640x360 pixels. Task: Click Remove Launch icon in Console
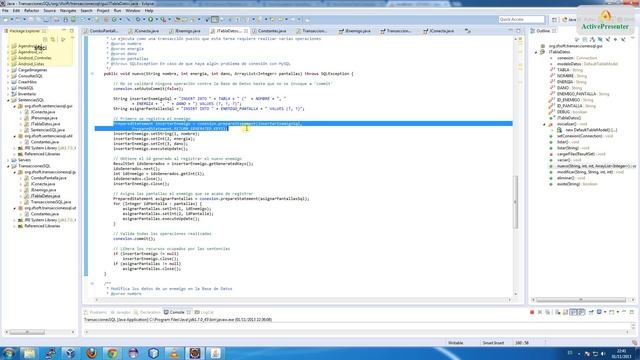pyautogui.click(x=540, y=312)
